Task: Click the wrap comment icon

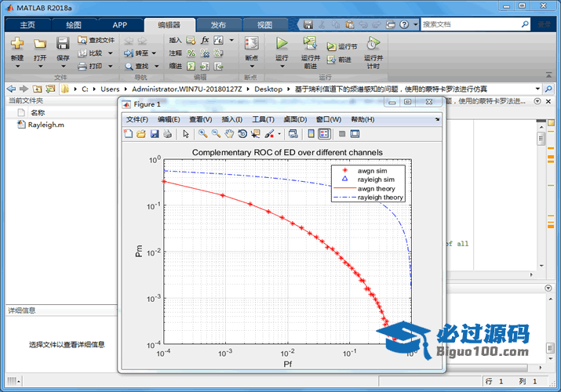Action: coord(218,53)
